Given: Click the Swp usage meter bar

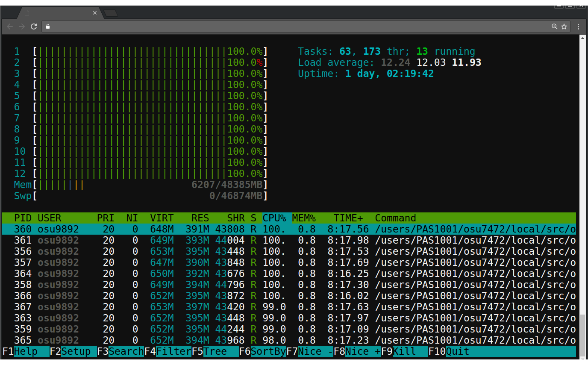Looking at the screenshot, I should (150, 196).
